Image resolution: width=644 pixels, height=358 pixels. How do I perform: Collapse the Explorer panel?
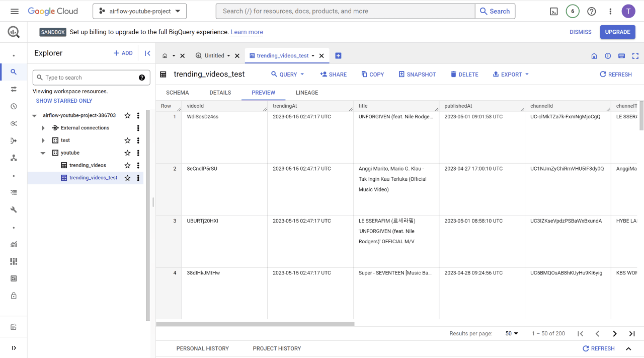(147, 53)
